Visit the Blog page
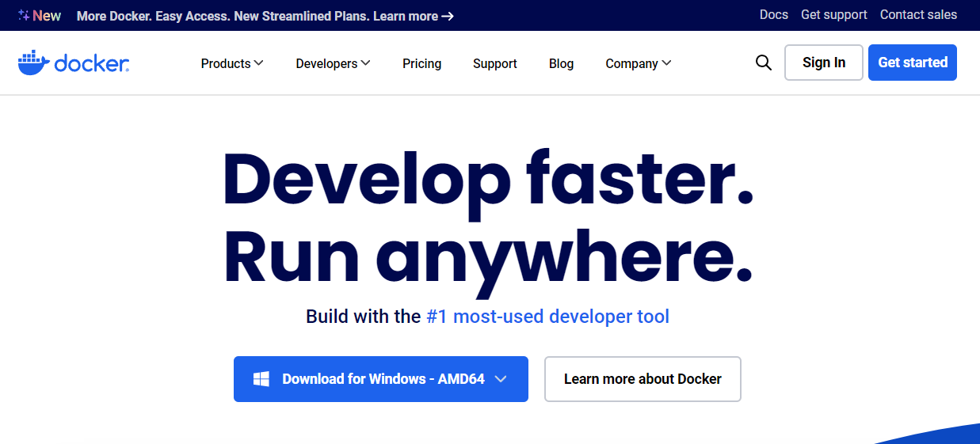 click(561, 63)
